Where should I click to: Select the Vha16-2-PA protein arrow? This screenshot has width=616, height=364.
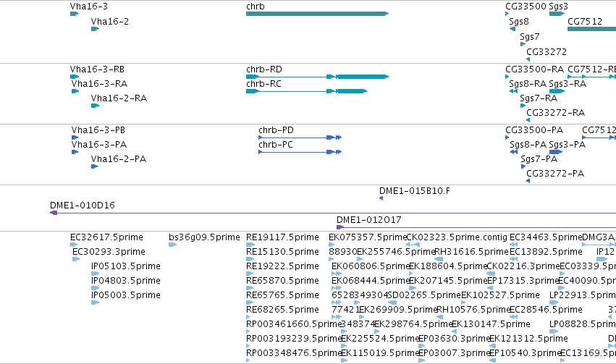(x=94, y=166)
